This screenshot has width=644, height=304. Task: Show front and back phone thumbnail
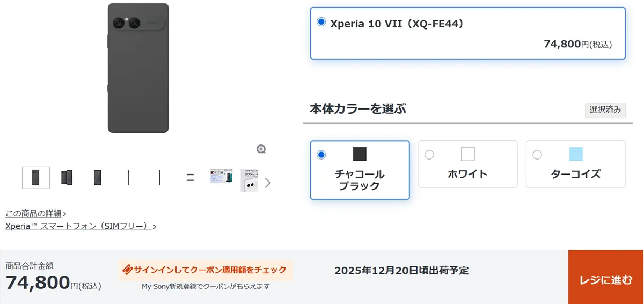point(67,177)
